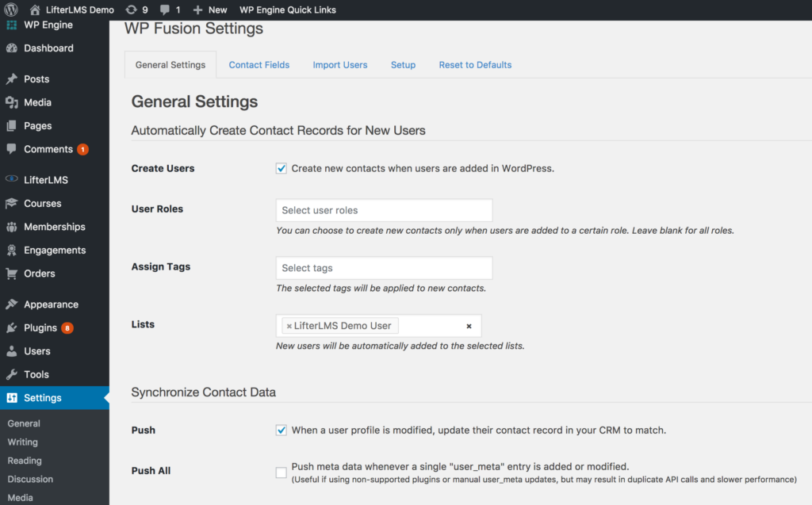Disable the Push sync checkbox
Image resolution: width=812 pixels, height=505 pixels.
(282, 430)
